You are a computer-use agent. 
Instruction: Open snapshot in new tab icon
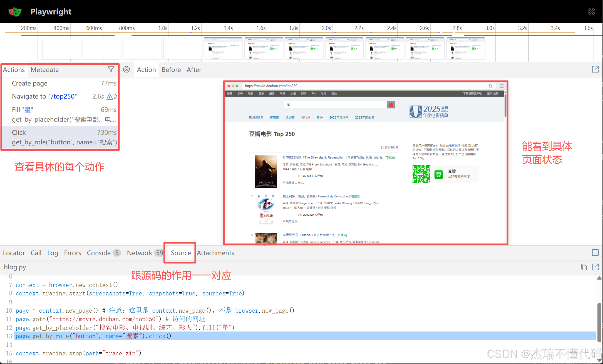[x=595, y=69]
